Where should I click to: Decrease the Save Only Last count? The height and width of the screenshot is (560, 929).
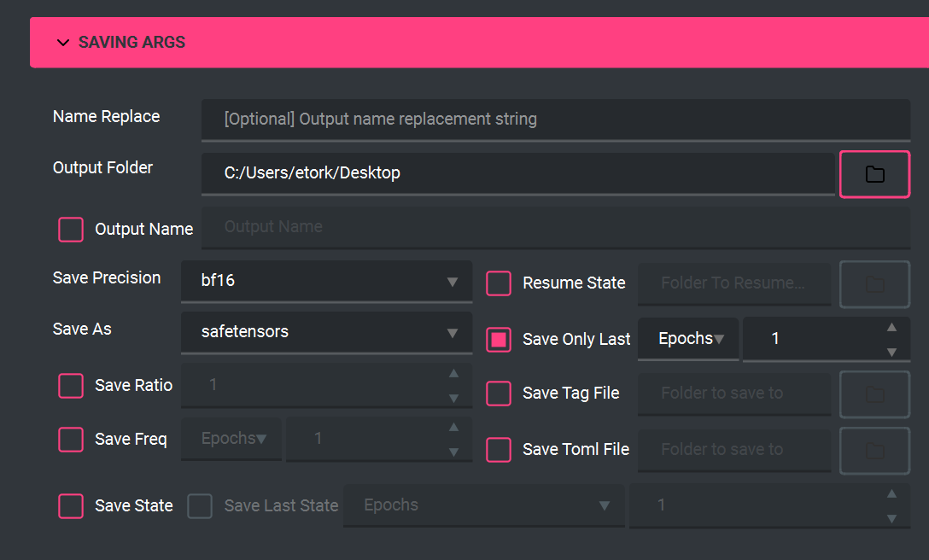[x=891, y=352]
